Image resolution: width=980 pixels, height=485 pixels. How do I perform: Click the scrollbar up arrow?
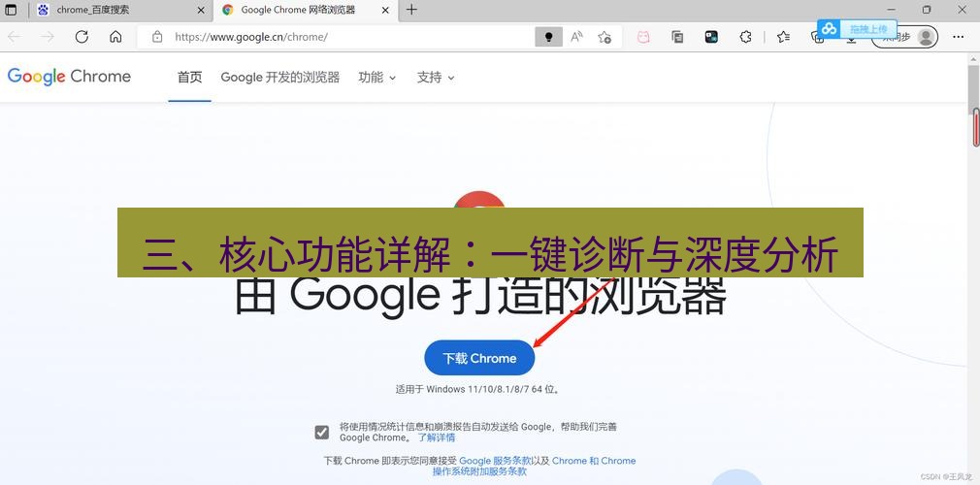coord(974,59)
